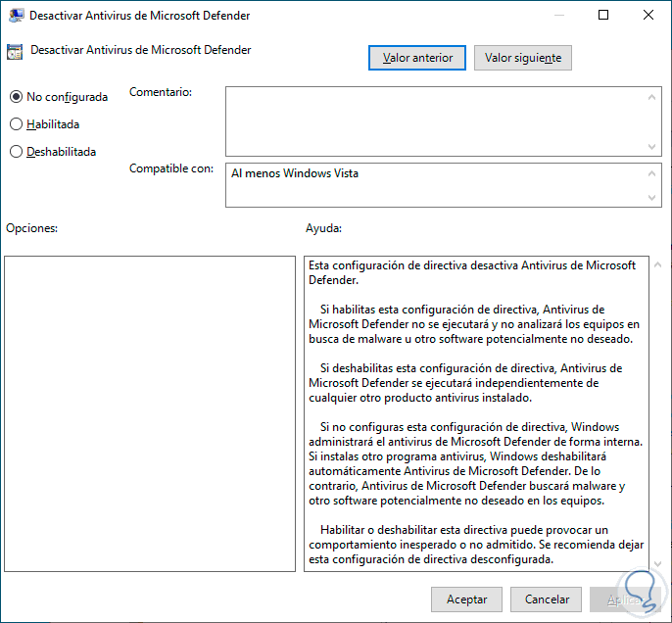Click the Comentario label

pos(161,92)
